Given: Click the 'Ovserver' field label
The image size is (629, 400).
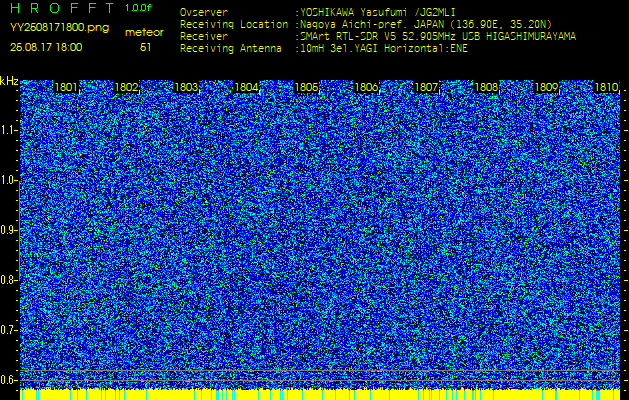Looking at the screenshot, I should [204, 12].
